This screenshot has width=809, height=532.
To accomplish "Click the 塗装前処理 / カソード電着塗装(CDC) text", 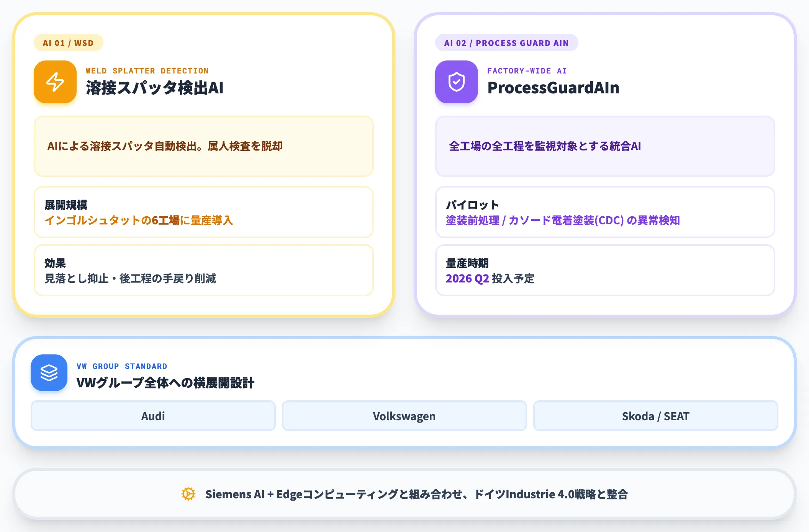I will tap(563, 220).
